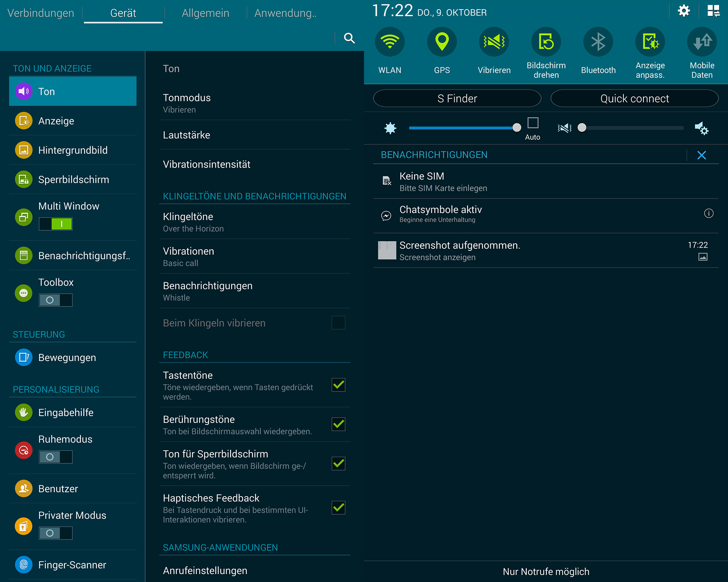The height and width of the screenshot is (582, 728).
Task: Tap the S Finder button
Action: [x=457, y=99]
